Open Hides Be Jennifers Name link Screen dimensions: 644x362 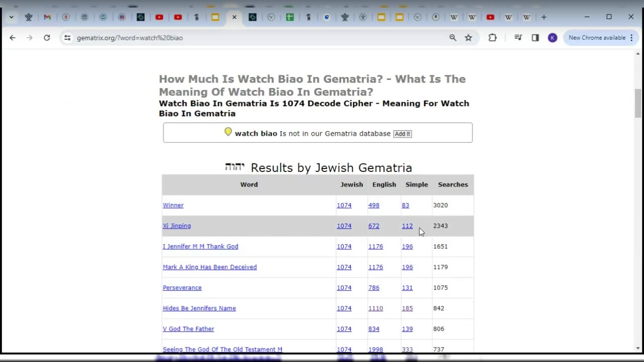point(199,308)
